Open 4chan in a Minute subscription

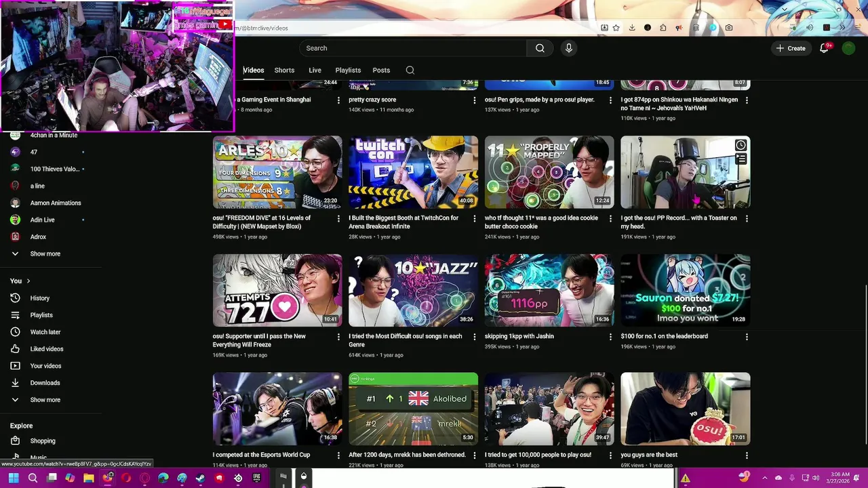[54, 136]
